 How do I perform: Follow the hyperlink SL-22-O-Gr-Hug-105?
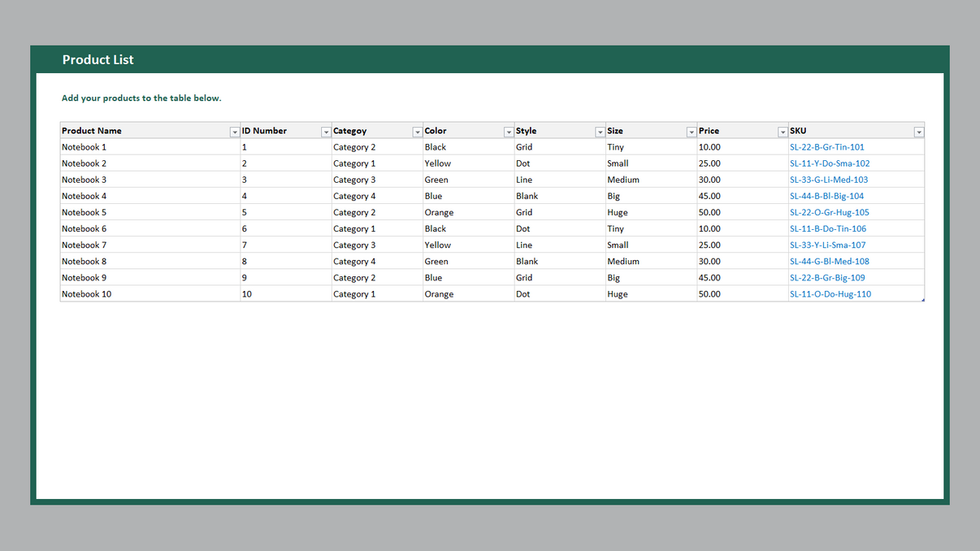tap(830, 212)
